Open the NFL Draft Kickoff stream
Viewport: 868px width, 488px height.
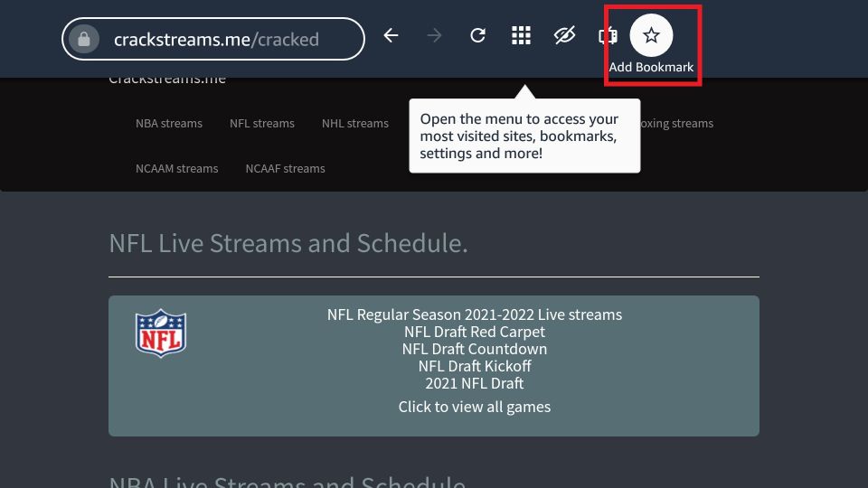pos(475,366)
